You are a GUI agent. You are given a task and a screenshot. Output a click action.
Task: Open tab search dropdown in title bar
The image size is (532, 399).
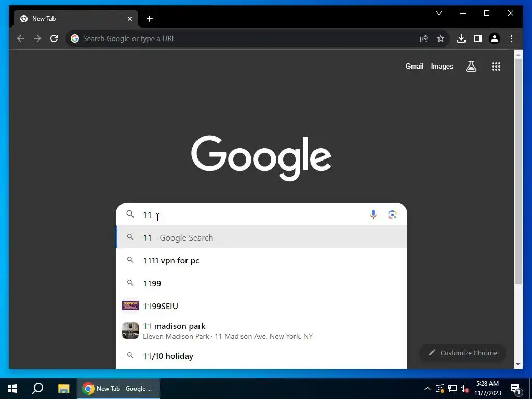439,13
